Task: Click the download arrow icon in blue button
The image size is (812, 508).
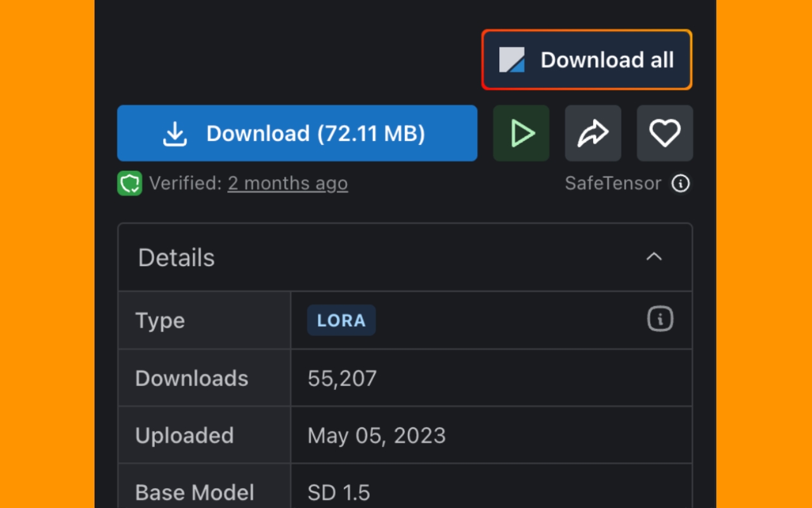Action: pyautogui.click(x=174, y=133)
